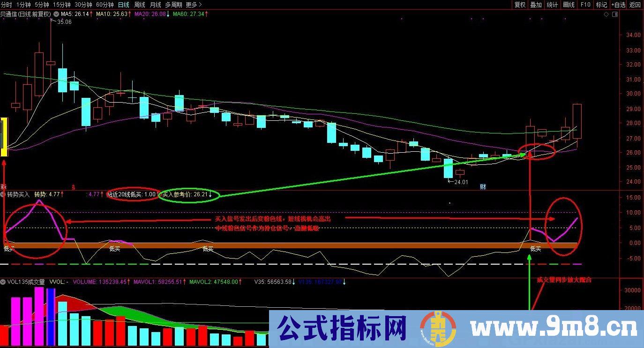This screenshot has height=348, width=644.
Task: Collapse indicator via chevron next to 贝通信
Action: (x=56, y=14)
